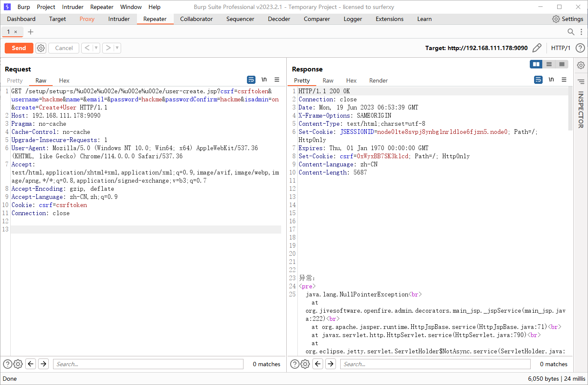The width and height of the screenshot is (588, 385).
Task: Expand the INSPECTOR side panel
Action: [581, 110]
